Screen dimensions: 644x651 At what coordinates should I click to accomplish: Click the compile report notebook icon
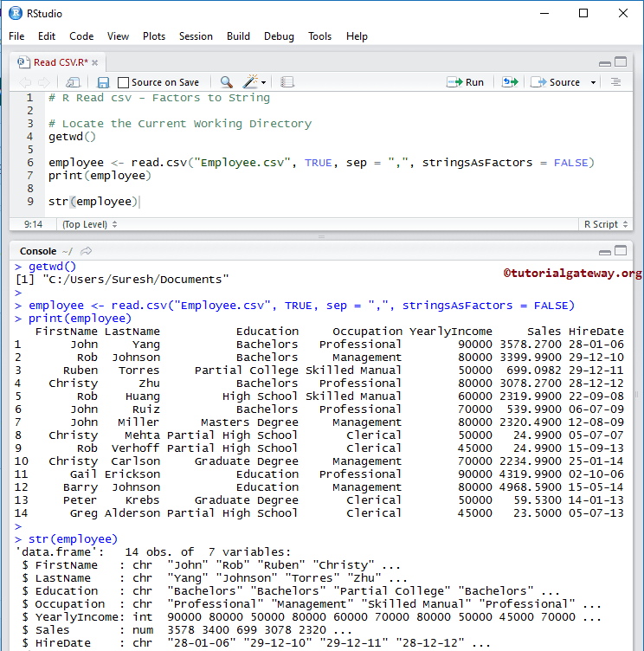(287, 82)
